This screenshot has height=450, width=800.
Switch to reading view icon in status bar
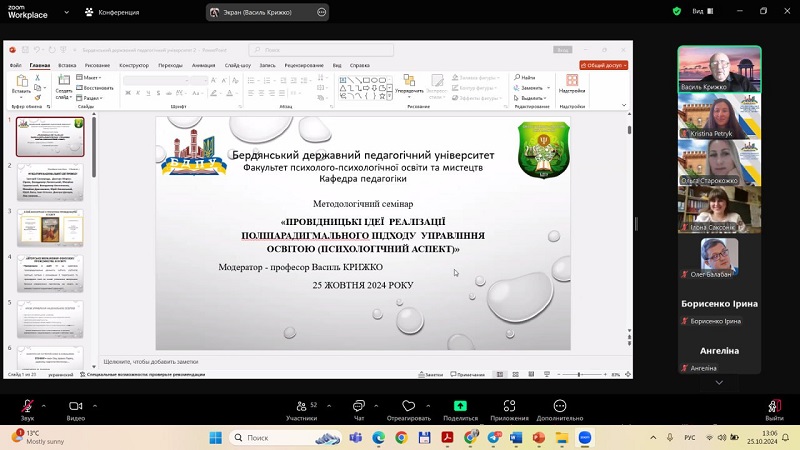coord(531,374)
